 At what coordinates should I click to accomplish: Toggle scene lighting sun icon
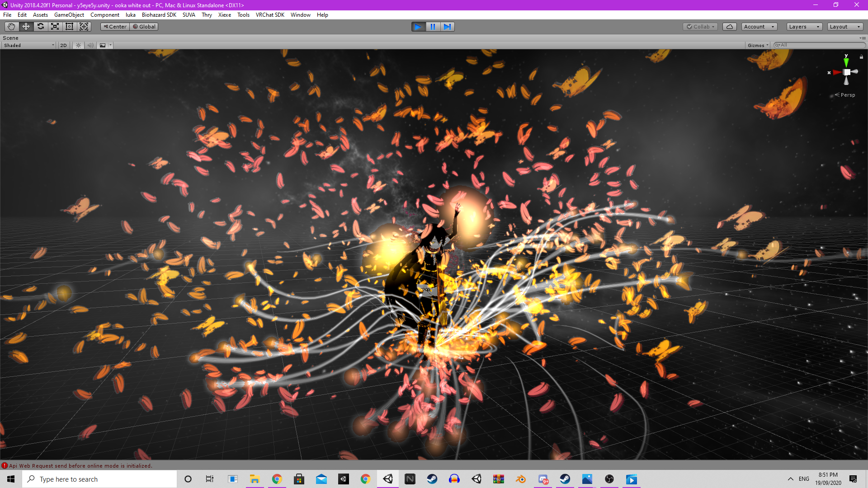78,45
